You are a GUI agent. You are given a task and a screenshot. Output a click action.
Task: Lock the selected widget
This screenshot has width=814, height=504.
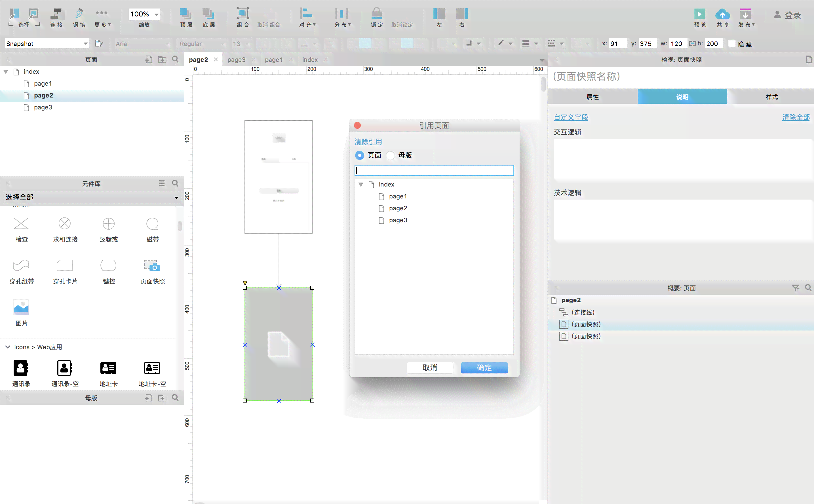tap(376, 18)
